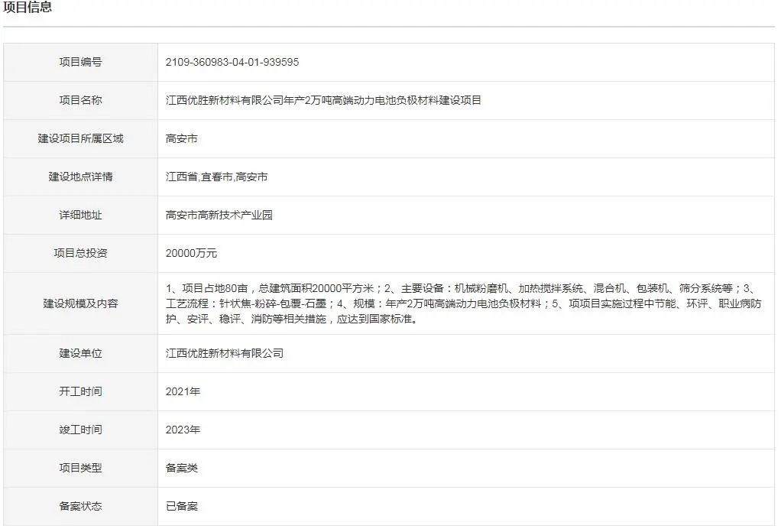This screenshot has height=532, width=781.
Task: Select the 项目总投资 label
Action: (80, 253)
